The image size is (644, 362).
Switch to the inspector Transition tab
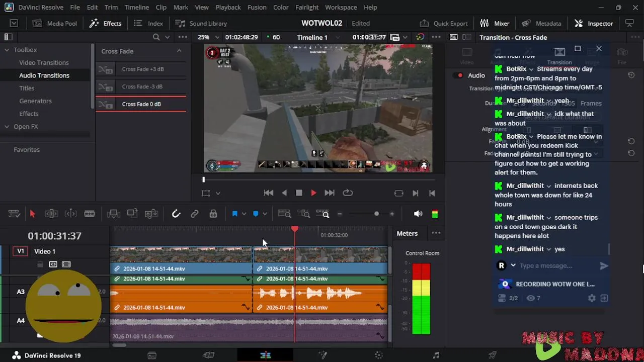coord(559,56)
